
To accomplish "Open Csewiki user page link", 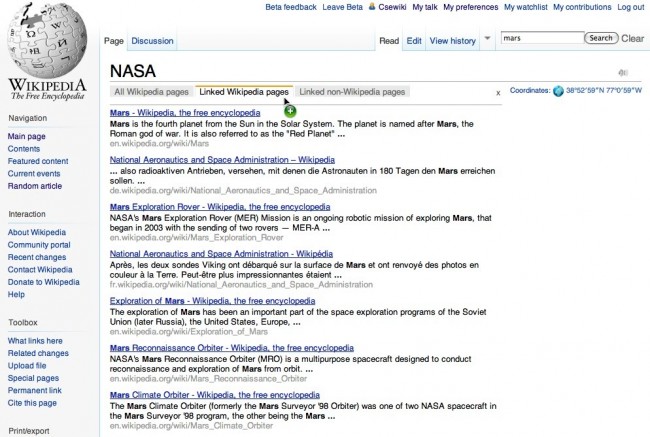I will tap(392, 7).
